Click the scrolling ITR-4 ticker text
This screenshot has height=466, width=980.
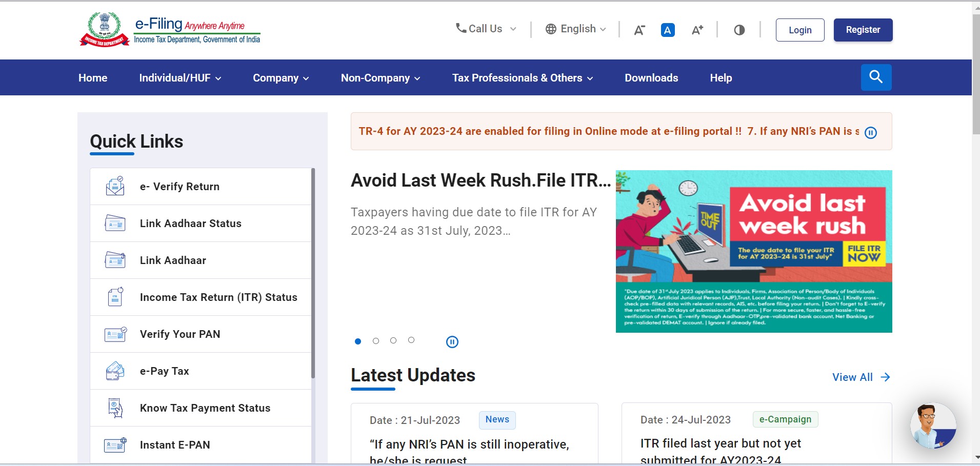point(609,131)
